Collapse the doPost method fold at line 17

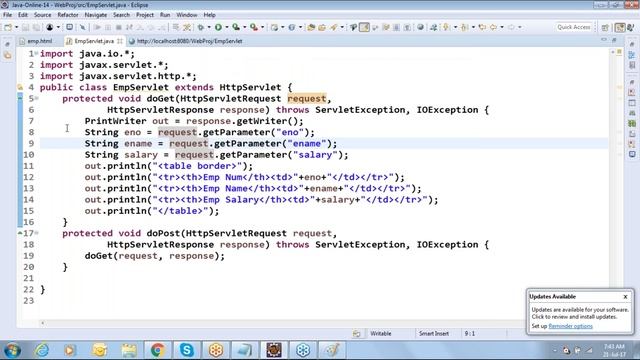pyautogui.click(x=36, y=233)
